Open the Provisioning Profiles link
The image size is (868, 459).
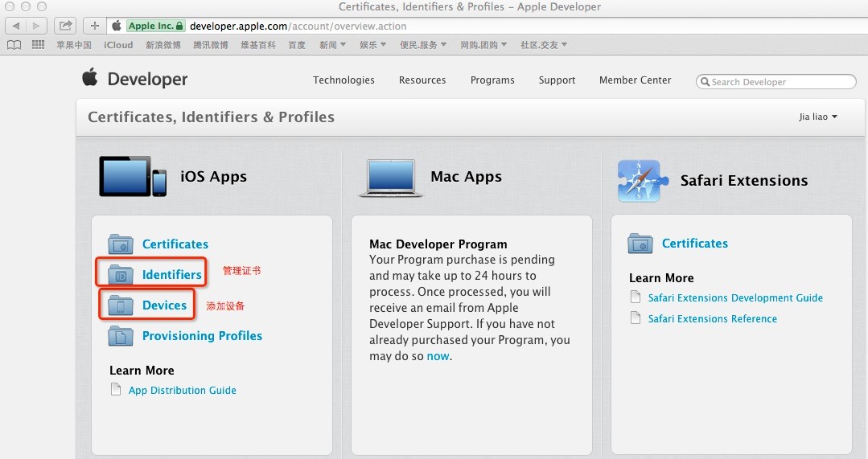[x=202, y=336]
